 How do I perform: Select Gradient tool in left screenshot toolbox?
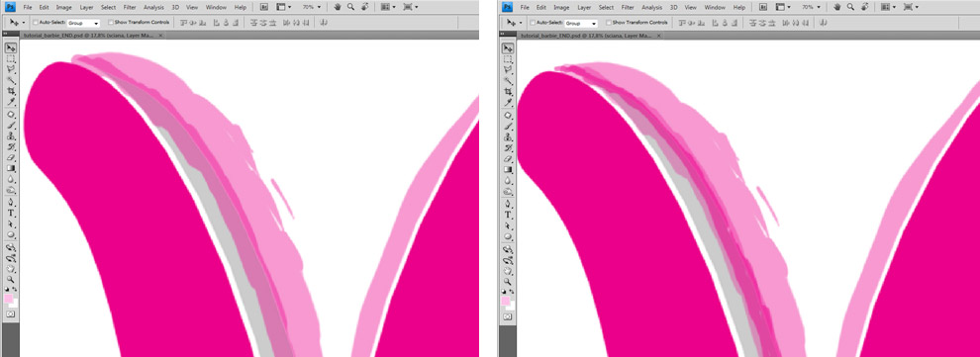pos(11,168)
